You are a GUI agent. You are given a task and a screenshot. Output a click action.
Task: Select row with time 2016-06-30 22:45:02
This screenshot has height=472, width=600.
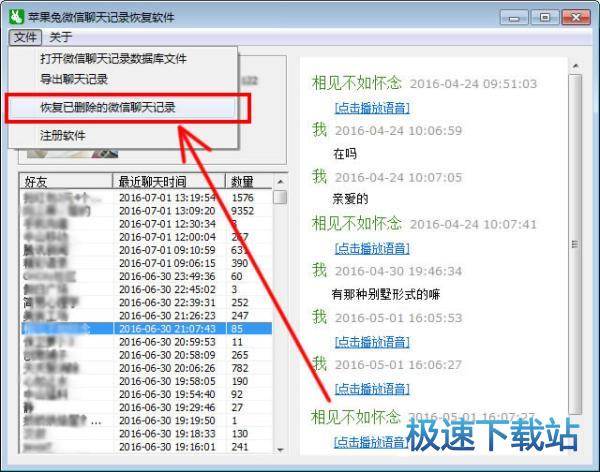click(x=147, y=289)
